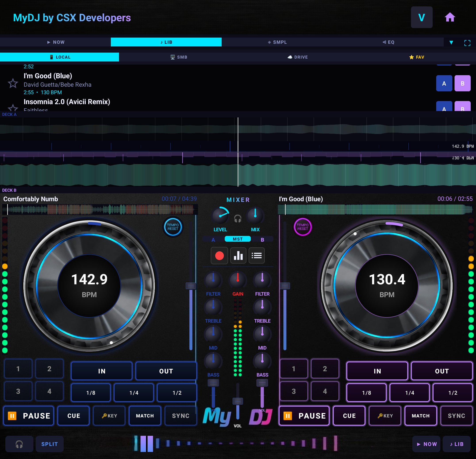Pause deck B playback
Viewport: 476px width, 459px height.
304,415
